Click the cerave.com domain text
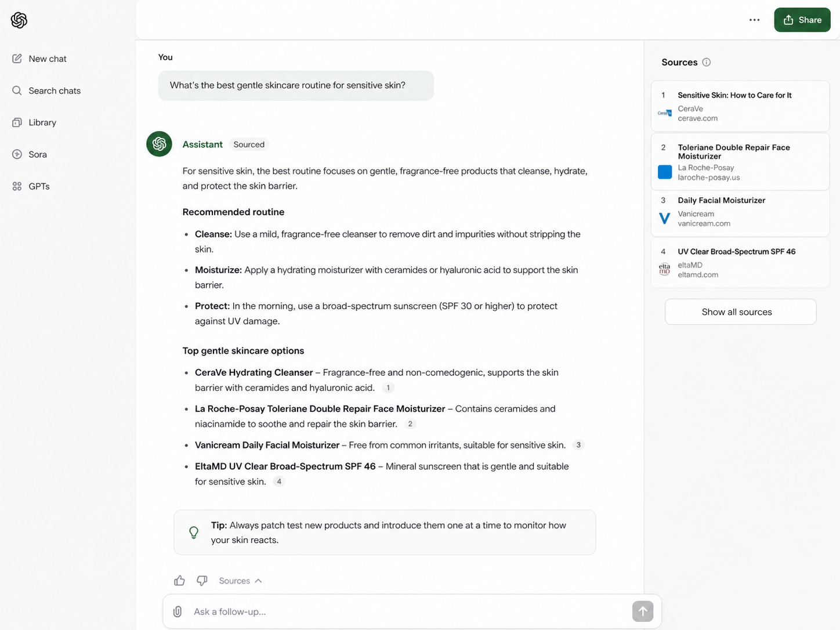The width and height of the screenshot is (840, 630). [698, 118]
